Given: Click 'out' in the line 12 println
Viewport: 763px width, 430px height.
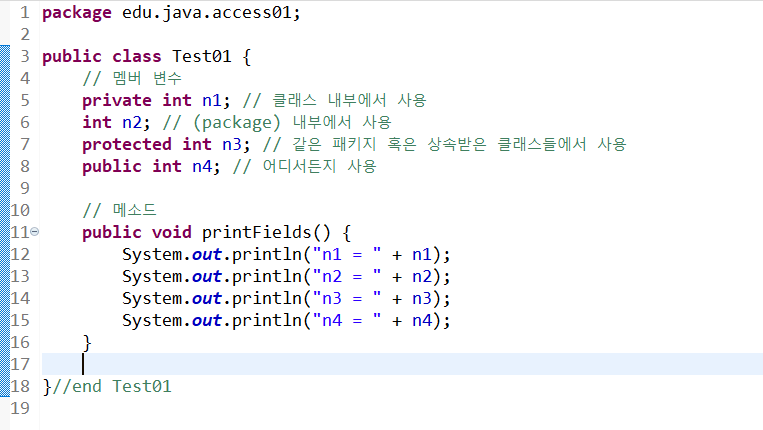Looking at the screenshot, I should (207, 254).
